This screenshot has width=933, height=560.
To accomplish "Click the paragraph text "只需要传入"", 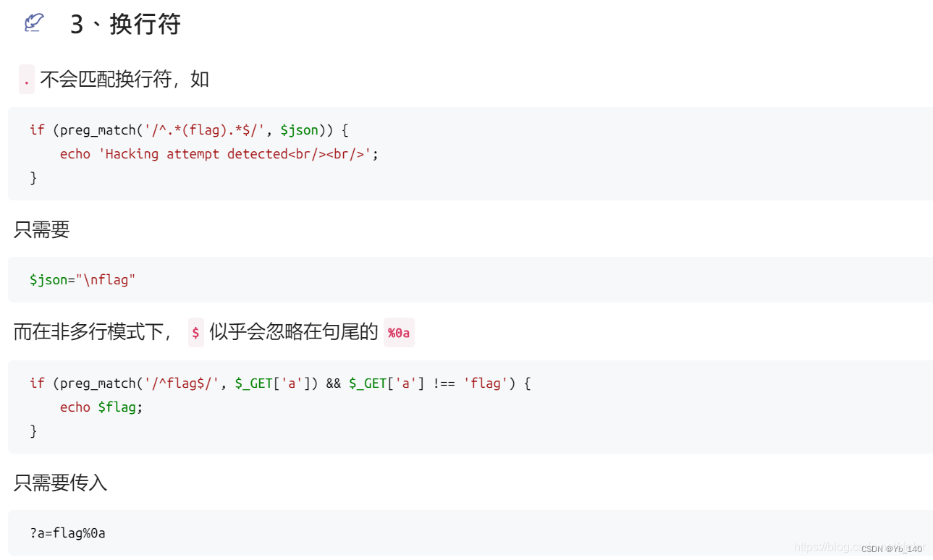I will click(x=61, y=483).
